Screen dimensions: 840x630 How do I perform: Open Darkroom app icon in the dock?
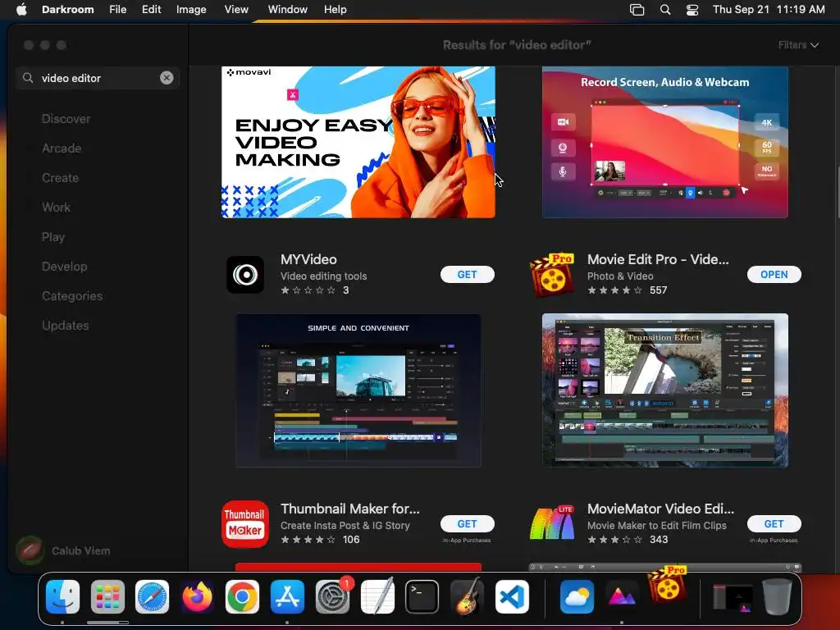[622, 597]
